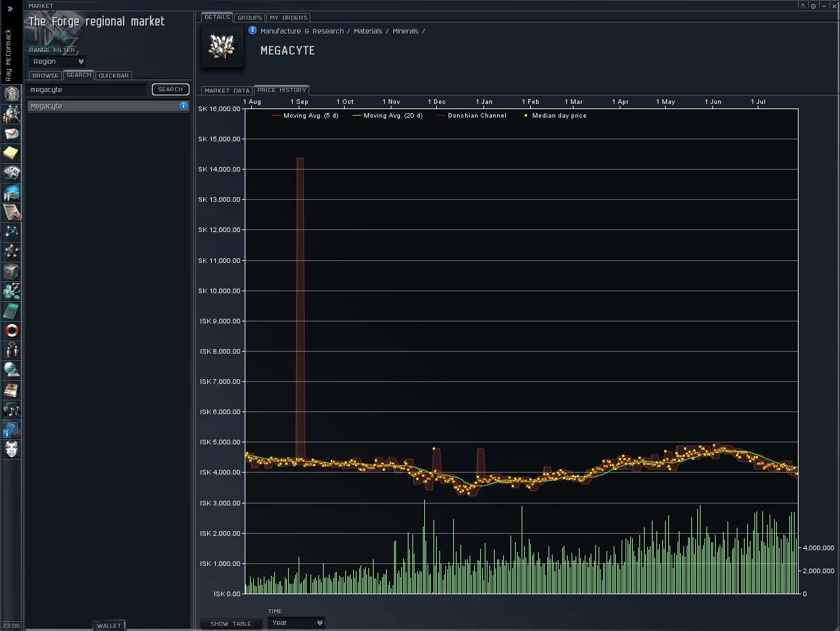This screenshot has width=840, height=631.
Task: Click the ISK 5,000.00 axis label
Action: [x=220, y=442]
